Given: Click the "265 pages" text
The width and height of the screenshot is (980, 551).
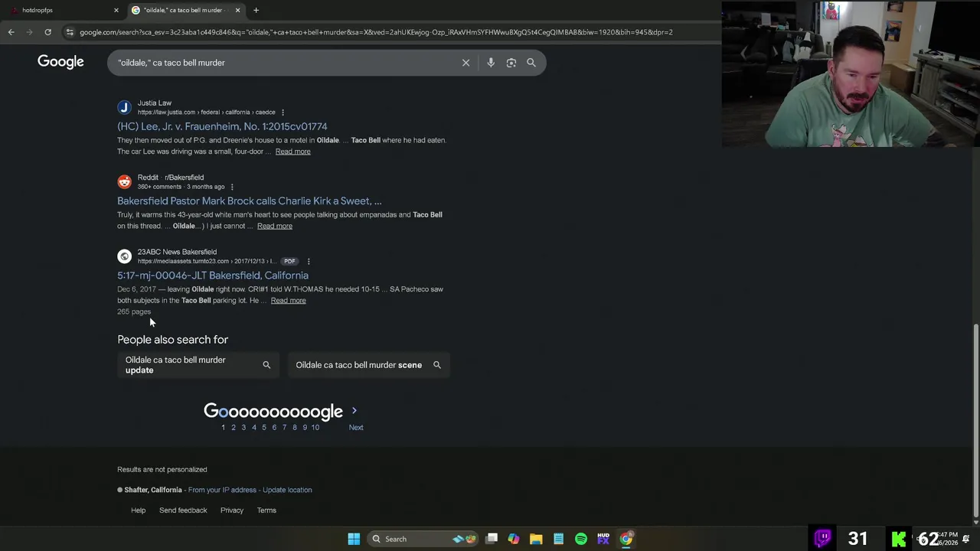Looking at the screenshot, I should [x=134, y=311].
